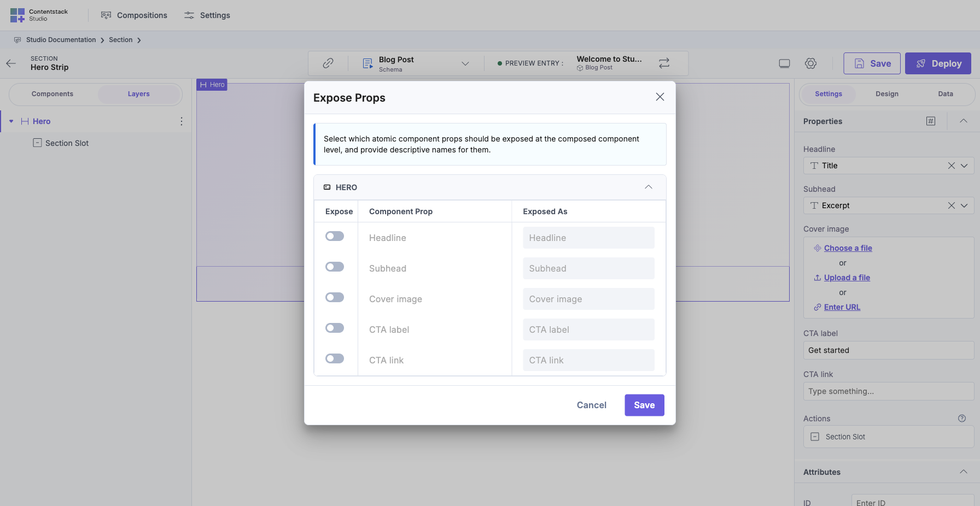
Task: Click the link icon in the toolbar
Action: (328, 63)
